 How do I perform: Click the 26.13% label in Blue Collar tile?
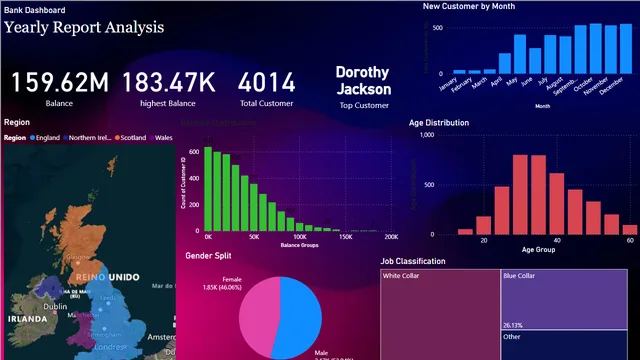(513, 325)
